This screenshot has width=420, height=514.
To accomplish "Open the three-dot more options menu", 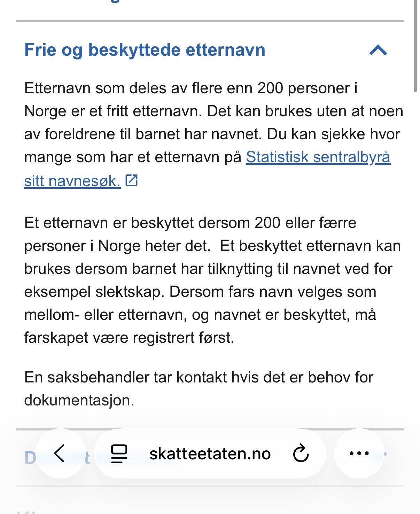I will pos(359,453).
